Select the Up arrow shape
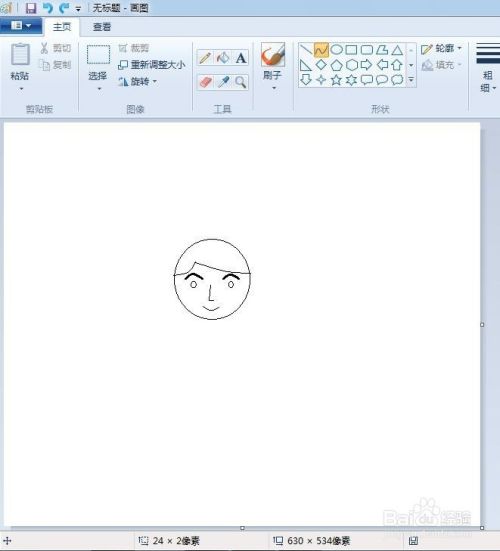This screenshot has height=551, width=500. click(x=397, y=65)
